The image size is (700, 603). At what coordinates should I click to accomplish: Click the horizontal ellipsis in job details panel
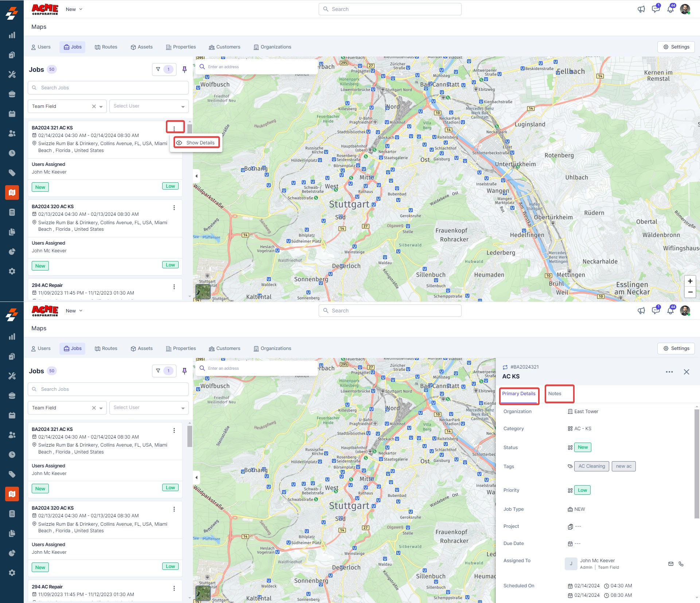pyautogui.click(x=669, y=372)
